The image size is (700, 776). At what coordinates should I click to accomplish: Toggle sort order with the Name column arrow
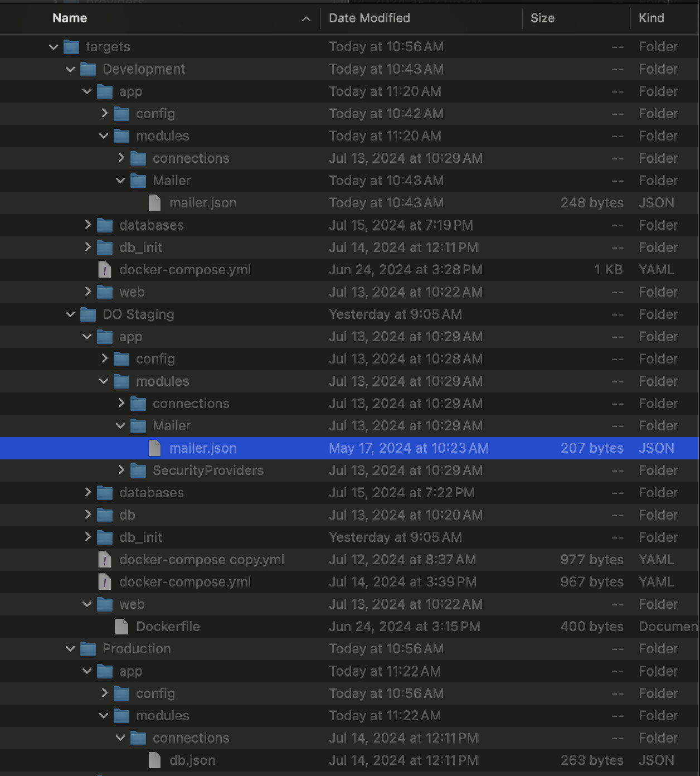click(306, 18)
